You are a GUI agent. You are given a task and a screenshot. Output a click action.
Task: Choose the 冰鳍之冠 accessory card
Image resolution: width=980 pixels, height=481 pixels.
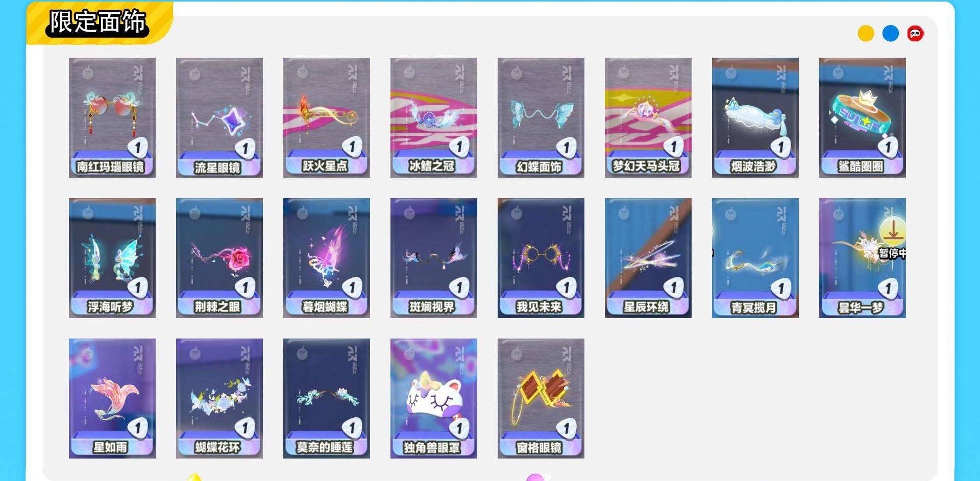pos(434,117)
